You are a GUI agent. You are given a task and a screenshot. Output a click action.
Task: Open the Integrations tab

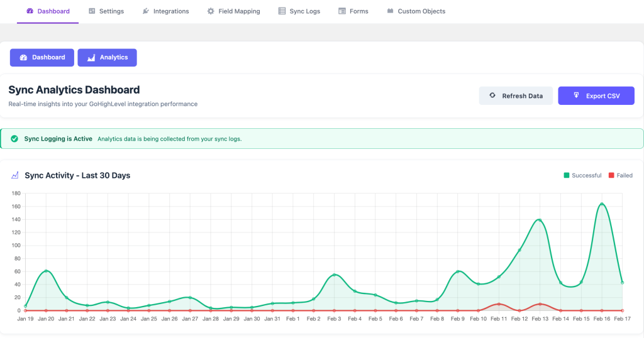click(x=170, y=11)
